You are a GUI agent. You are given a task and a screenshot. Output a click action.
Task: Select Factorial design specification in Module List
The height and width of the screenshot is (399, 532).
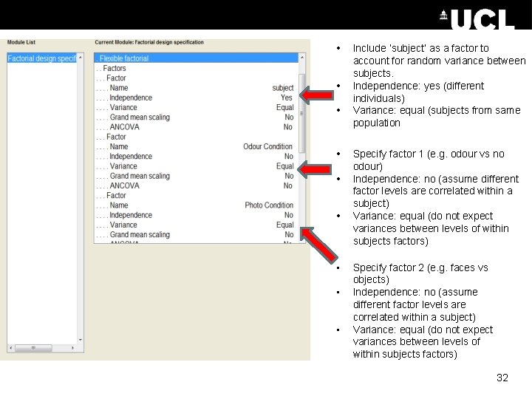coord(42,58)
